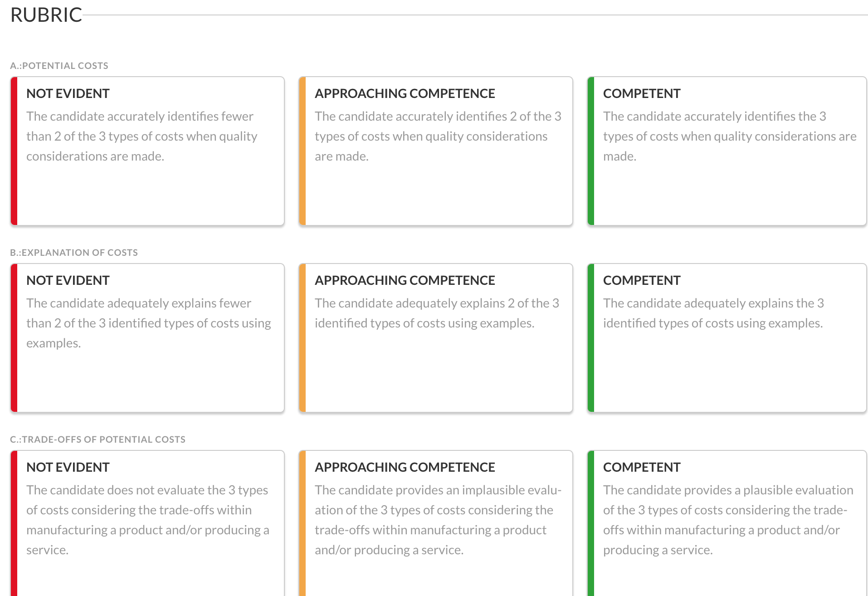Select Competent card under Explanation of Costs
Screen dimensions: 868x596
[x=727, y=338]
